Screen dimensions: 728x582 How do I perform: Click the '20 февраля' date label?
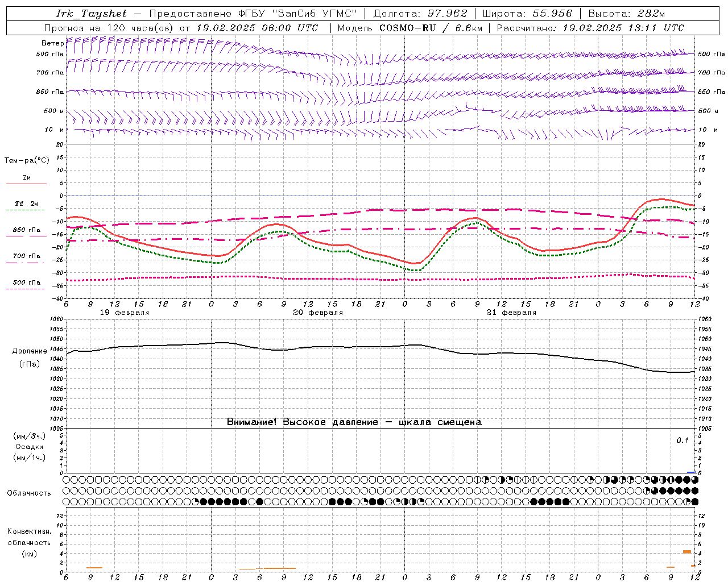pos(318,313)
